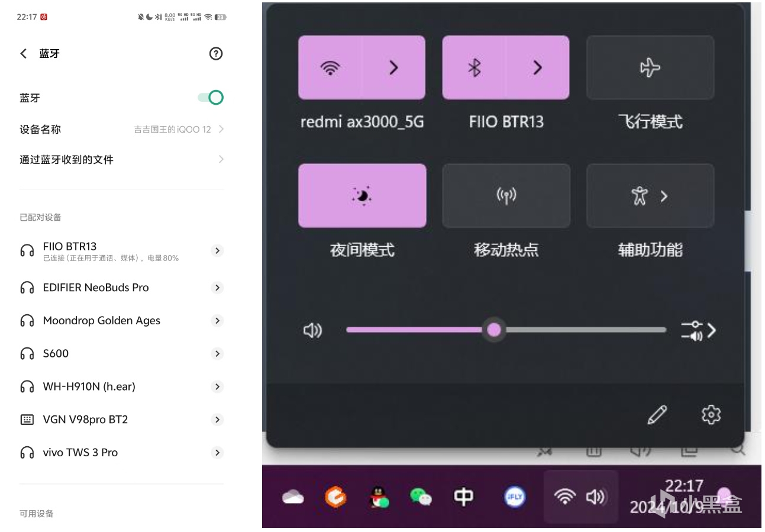This screenshot has height=532, width=765.
Task: Click the speaker icon left of volume slider
Action: point(312,330)
